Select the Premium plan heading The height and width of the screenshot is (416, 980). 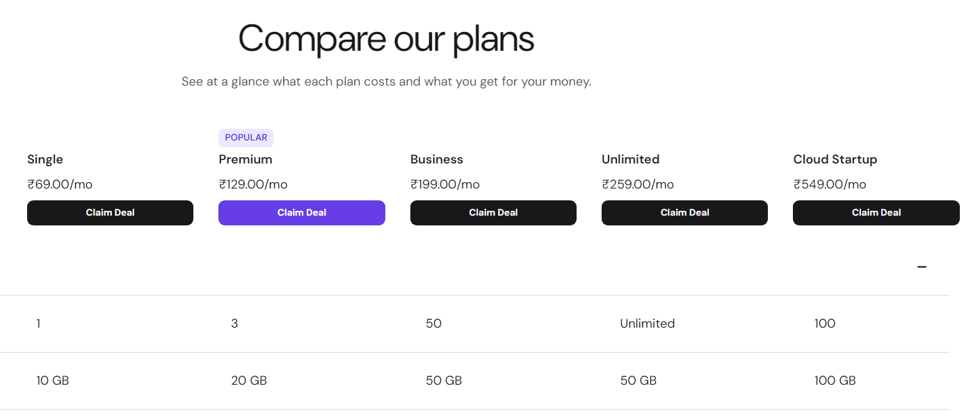point(246,159)
